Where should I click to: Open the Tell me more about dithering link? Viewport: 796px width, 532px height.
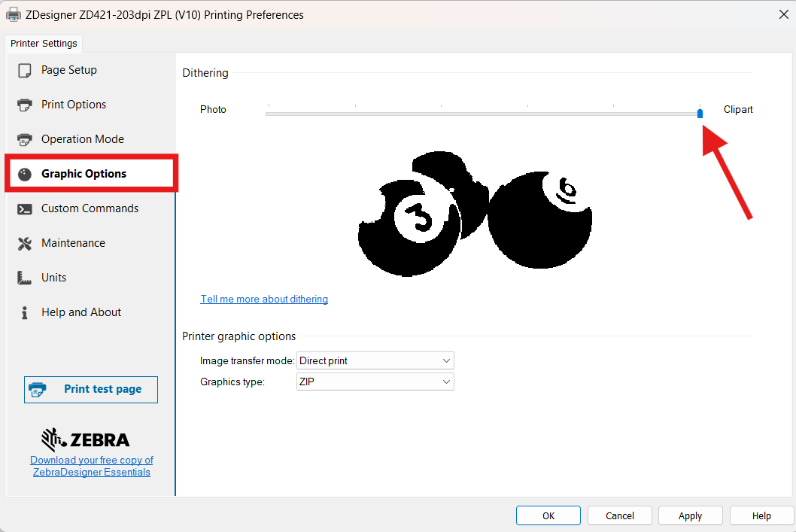click(x=263, y=299)
